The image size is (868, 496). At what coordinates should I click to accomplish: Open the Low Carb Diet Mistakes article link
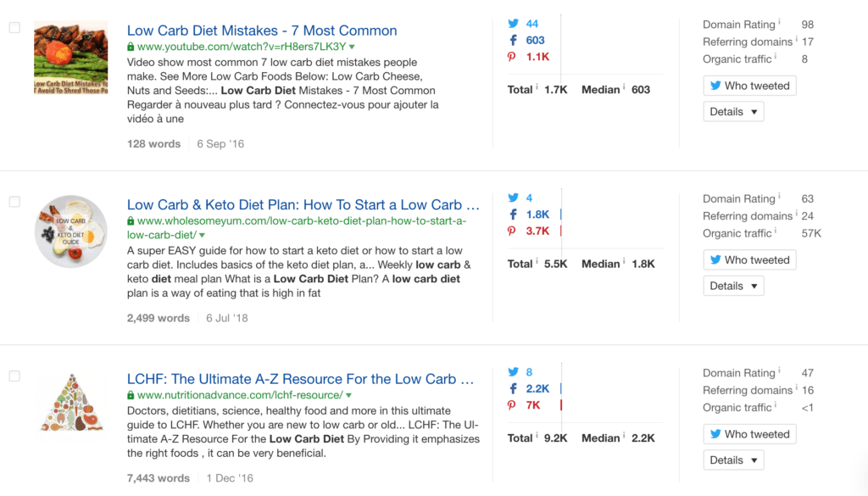tap(261, 31)
